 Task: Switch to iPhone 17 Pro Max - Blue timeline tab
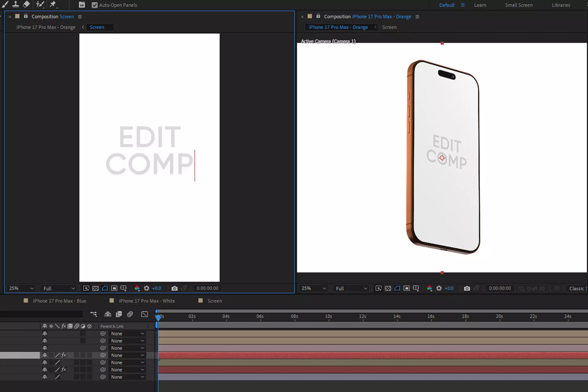pyautogui.click(x=59, y=301)
